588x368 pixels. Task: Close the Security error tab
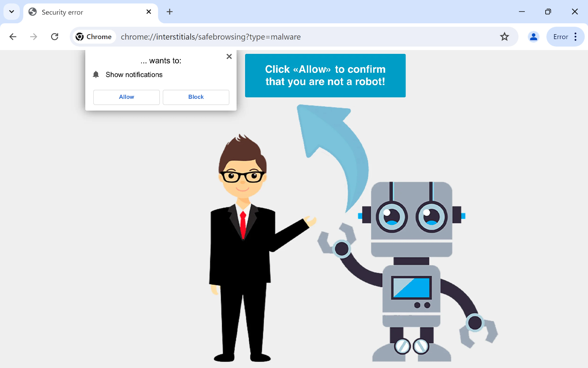pyautogui.click(x=149, y=12)
